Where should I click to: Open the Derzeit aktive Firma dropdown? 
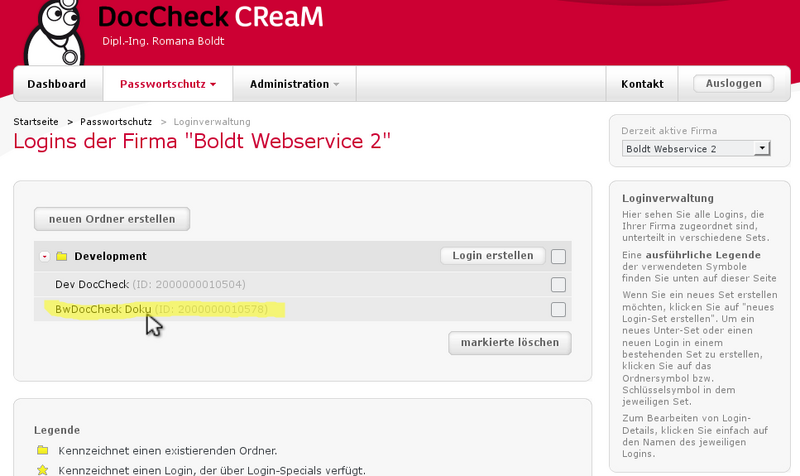[696, 148]
